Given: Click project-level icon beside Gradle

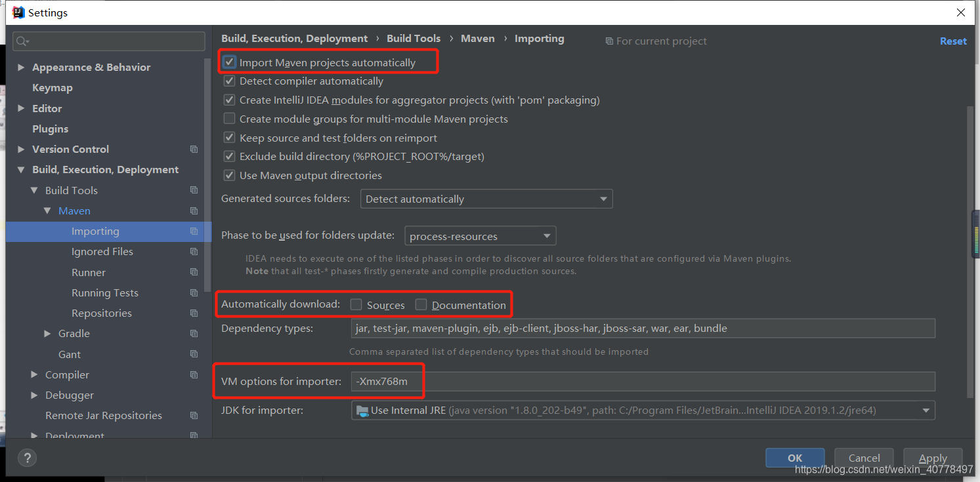Looking at the screenshot, I should pos(194,334).
